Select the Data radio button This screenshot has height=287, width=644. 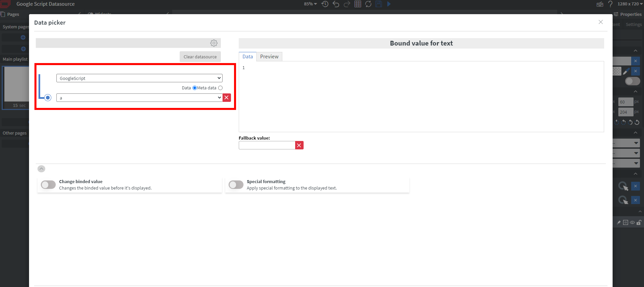195,88
